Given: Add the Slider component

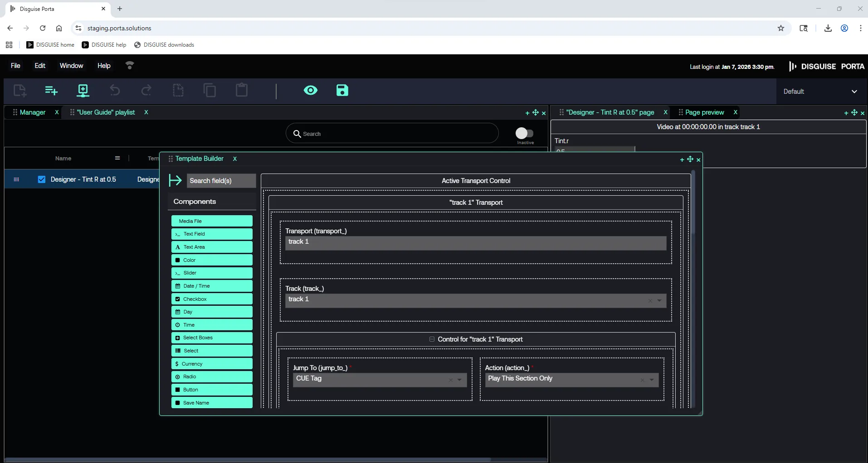Looking at the screenshot, I should [212, 273].
